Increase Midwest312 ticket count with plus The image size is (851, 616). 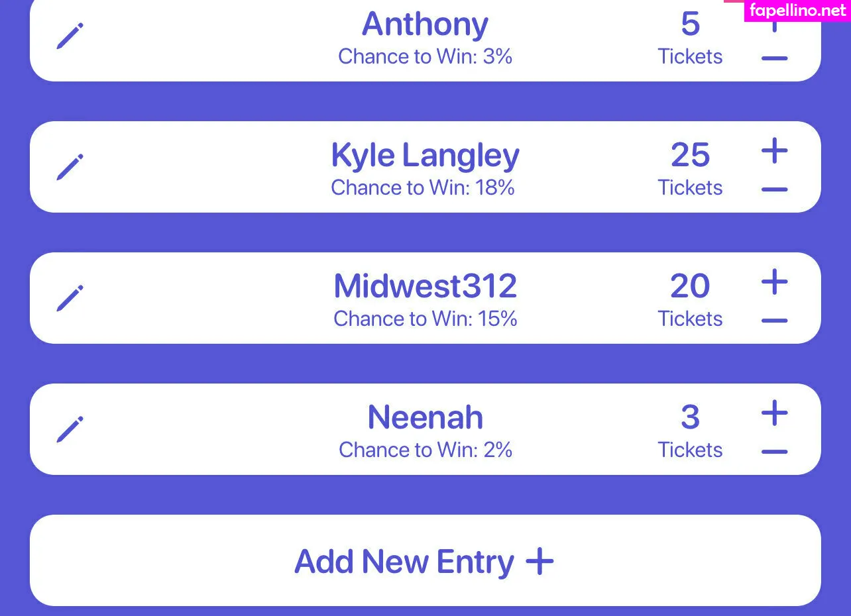tap(774, 283)
